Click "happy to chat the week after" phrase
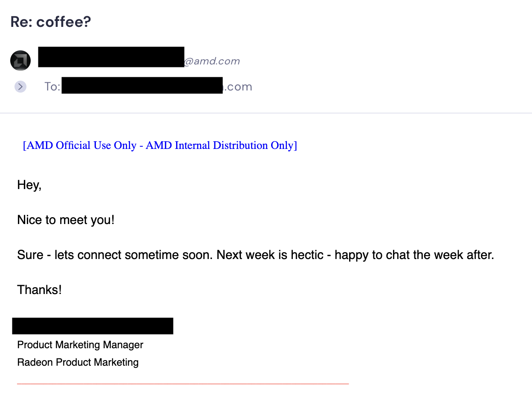532x396 pixels. tap(414, 255)
